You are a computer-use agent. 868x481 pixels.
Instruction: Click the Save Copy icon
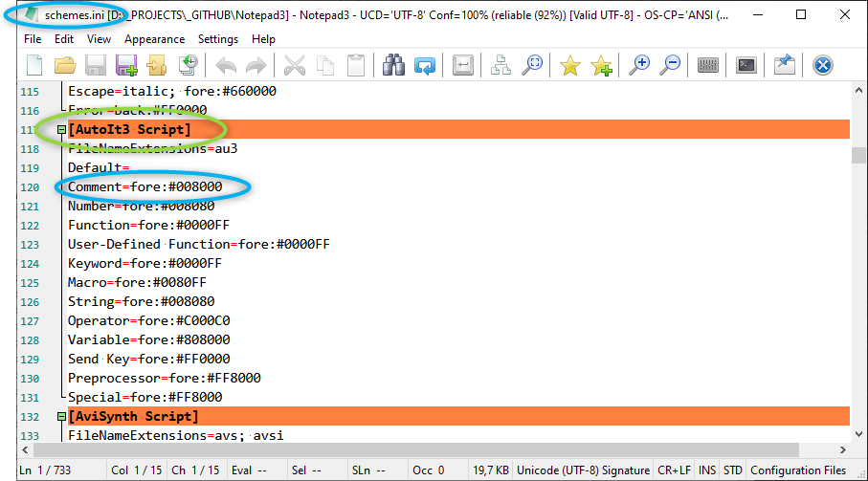point(157,65)
